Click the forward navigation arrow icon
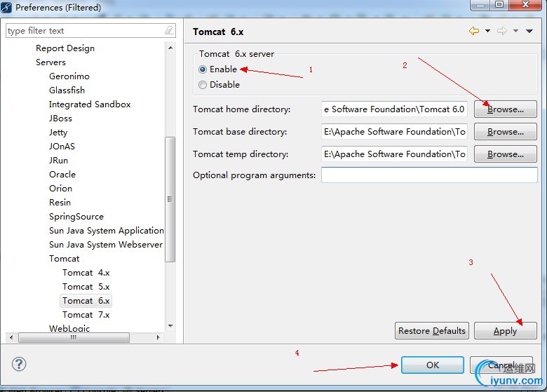The width and height of the screenshot is (547, 392). (x=502, y=31)
